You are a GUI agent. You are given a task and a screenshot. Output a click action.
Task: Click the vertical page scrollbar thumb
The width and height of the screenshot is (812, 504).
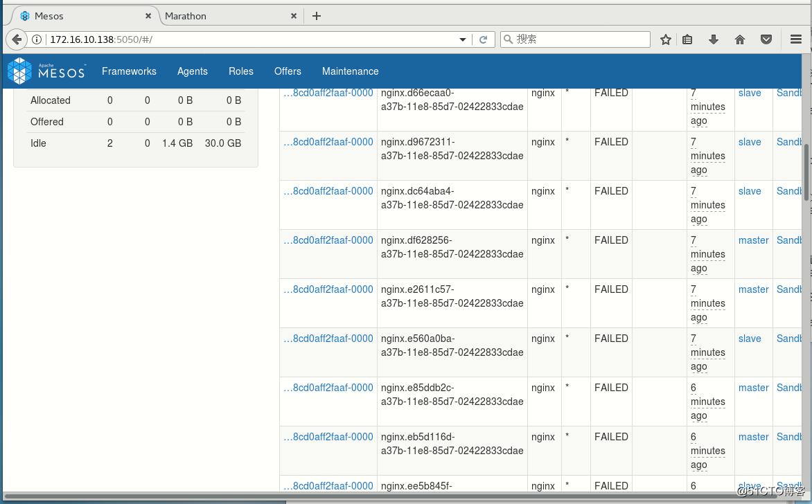point(806,172)
